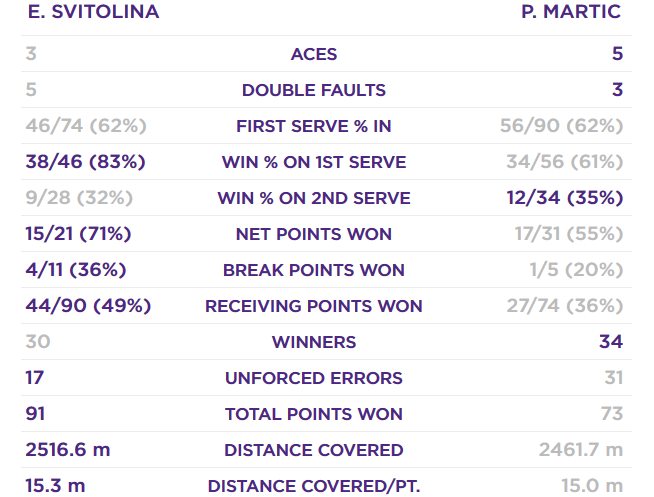654x497 pixels.
Task: Click the P. Martic player name
Action: coord(571,13)
